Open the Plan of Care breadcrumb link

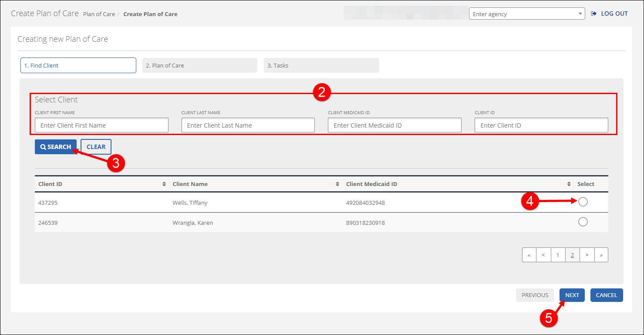coord(99,14)
